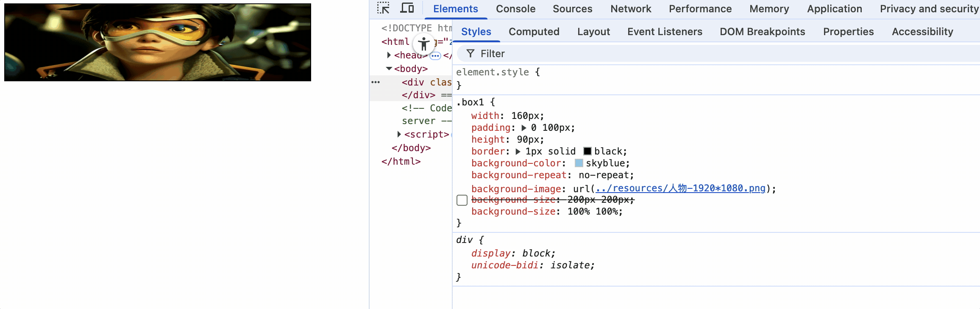This screenshot has height=309, width=980.
Task: Click the .box1 selector text
Action: point(470,102)
